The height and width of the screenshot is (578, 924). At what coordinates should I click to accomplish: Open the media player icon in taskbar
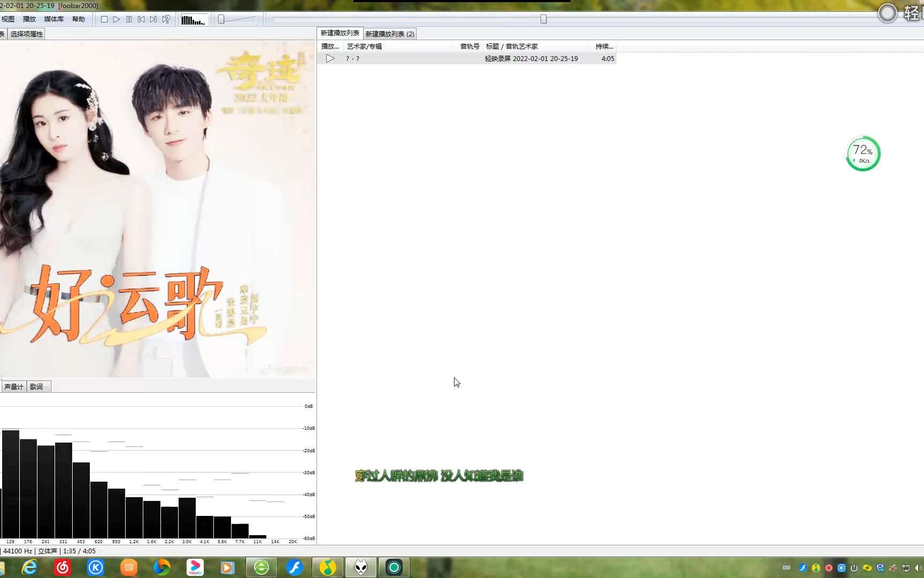coord(228,567)
